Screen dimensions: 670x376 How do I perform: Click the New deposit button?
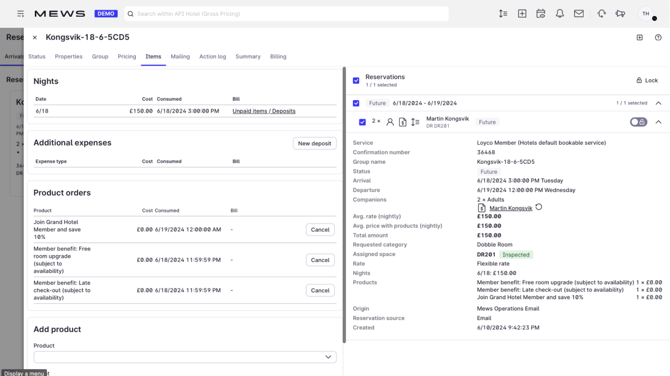click(x=314, y=144)
